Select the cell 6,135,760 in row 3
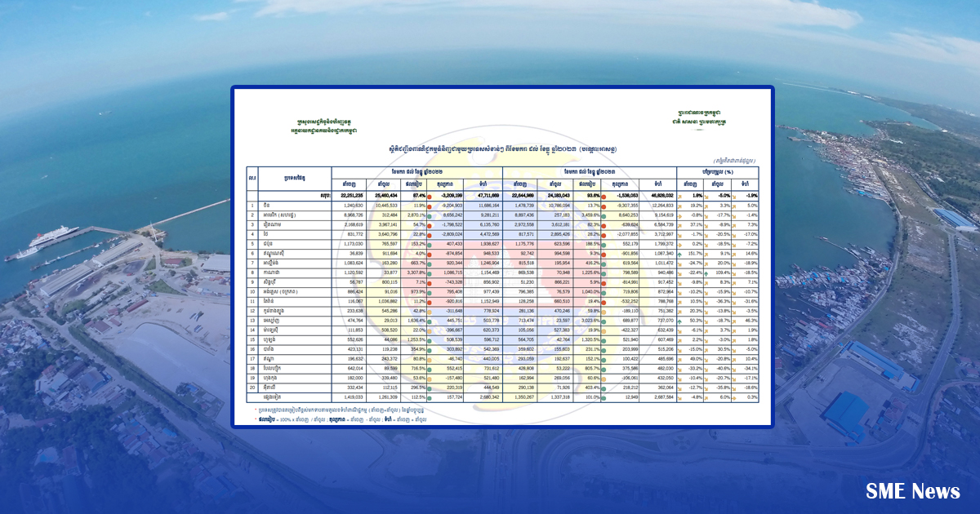The width and height of the screenshot is (980, 514). pos(484,225)
